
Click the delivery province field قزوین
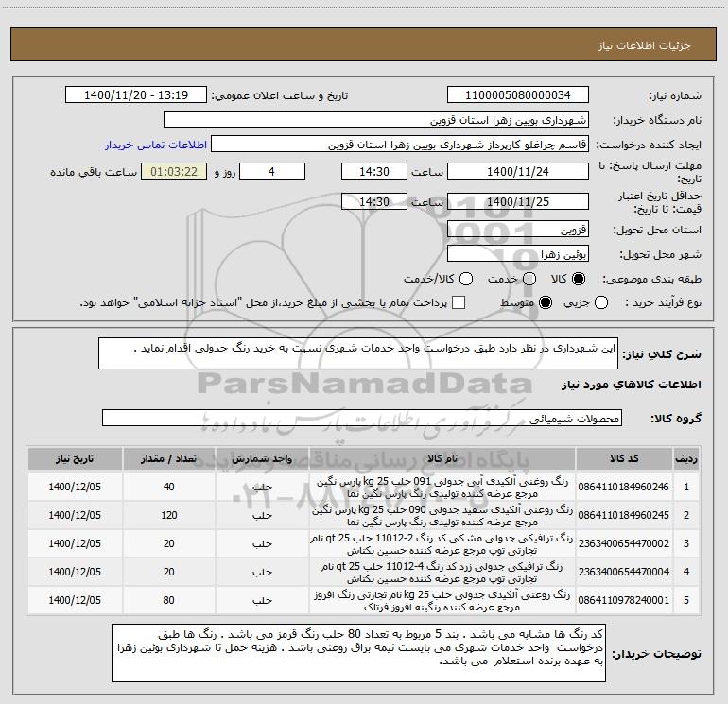pyautogui.click(x=518, y=230)
